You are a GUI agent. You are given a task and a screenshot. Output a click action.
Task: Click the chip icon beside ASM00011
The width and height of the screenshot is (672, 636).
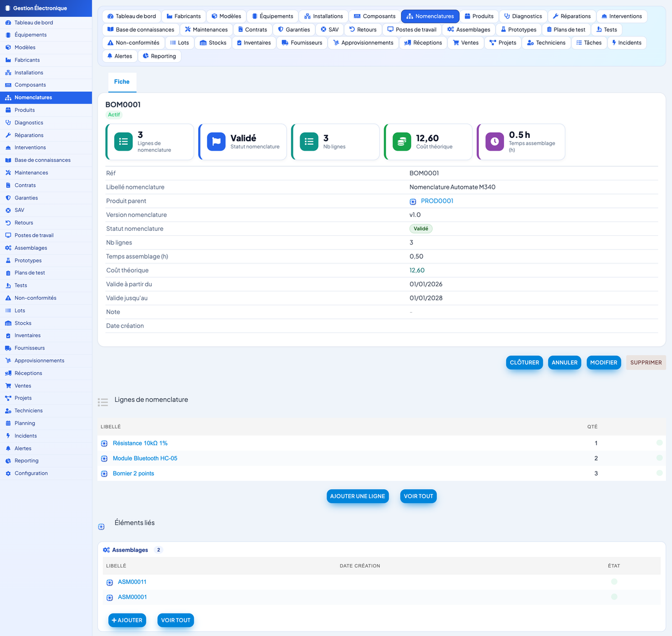[x=110, y=582]
